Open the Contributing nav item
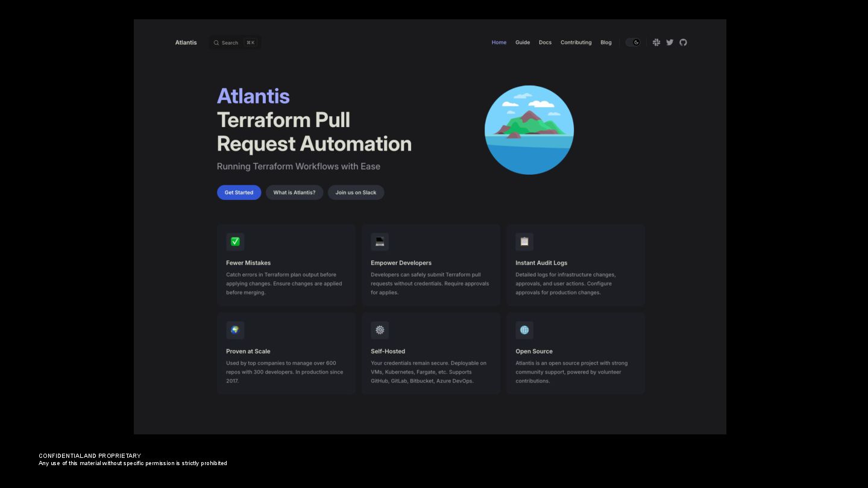Screen dimensions: 868x488 pyautogui.click(x=576, y=42)
